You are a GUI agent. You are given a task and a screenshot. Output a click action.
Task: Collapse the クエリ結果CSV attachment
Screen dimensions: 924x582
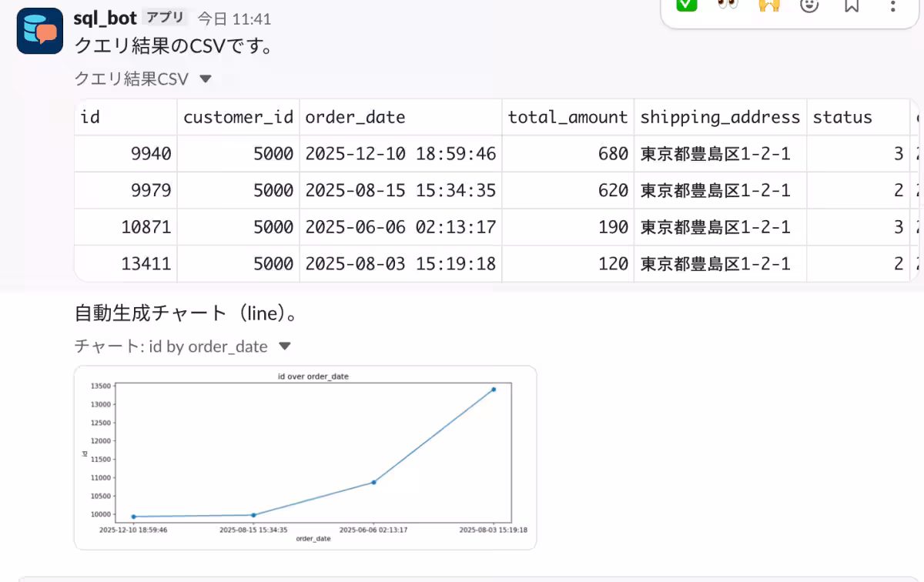(205, 79)
